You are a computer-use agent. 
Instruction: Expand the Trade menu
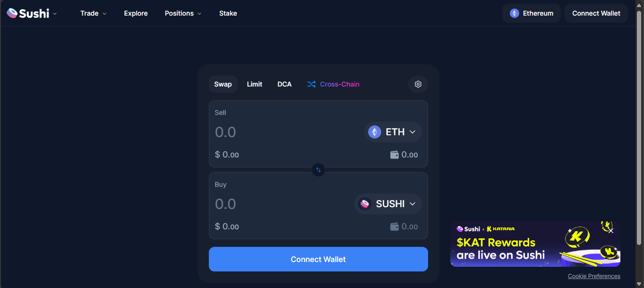tap(93, 13)
